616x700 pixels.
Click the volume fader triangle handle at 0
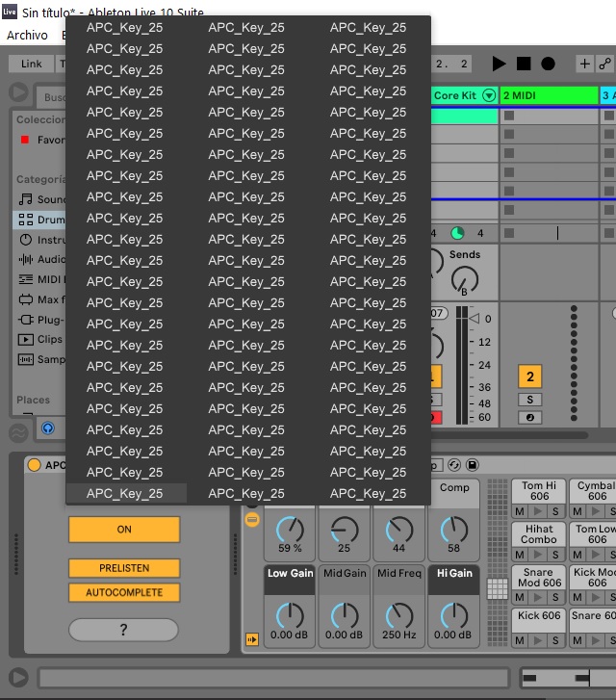[x=475, y=319]
